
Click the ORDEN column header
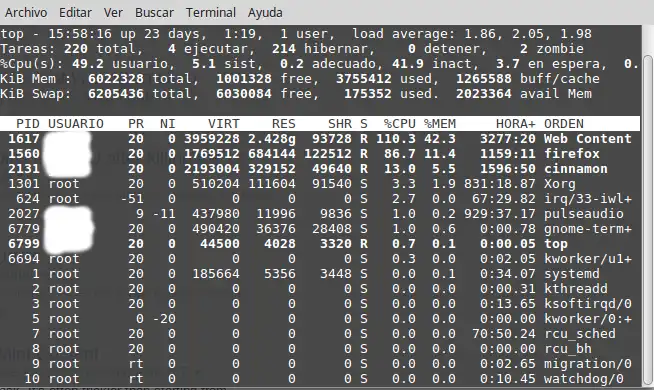coord(563,123)
